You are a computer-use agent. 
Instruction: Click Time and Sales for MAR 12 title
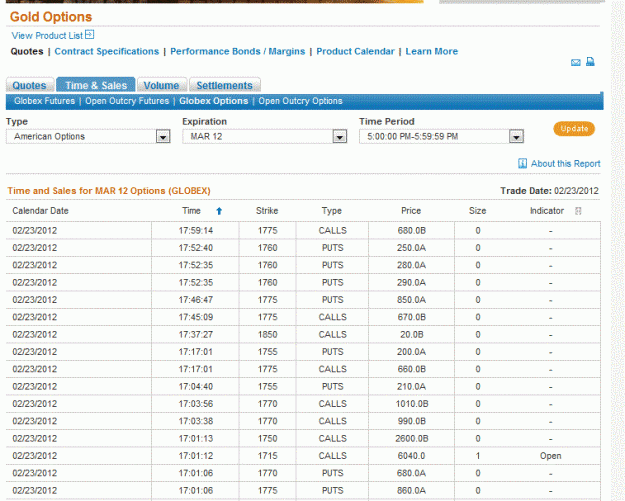(109, 191)
